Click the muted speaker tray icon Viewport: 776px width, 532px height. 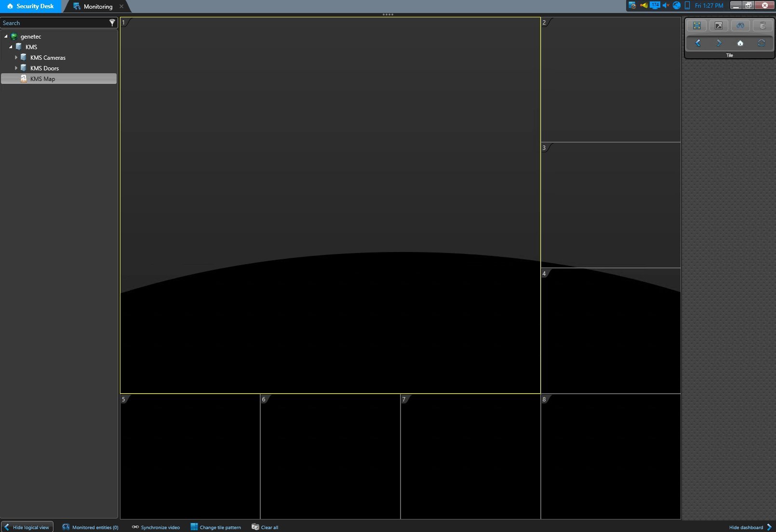[666, 5]
